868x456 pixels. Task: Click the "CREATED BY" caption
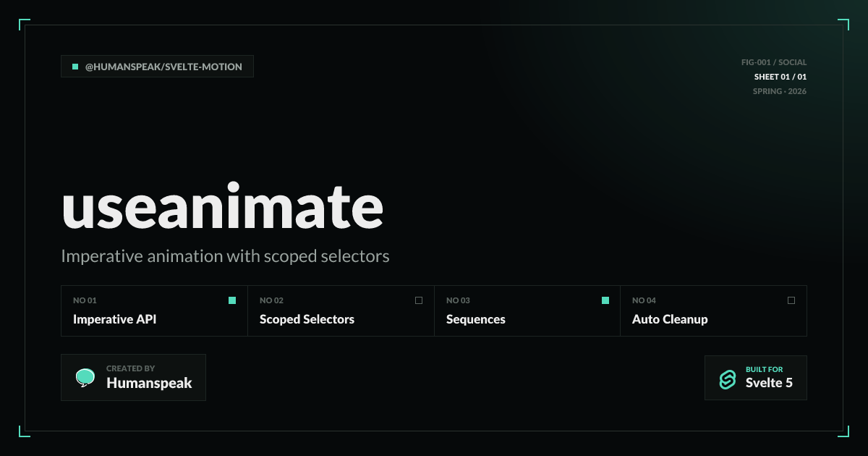130,368
